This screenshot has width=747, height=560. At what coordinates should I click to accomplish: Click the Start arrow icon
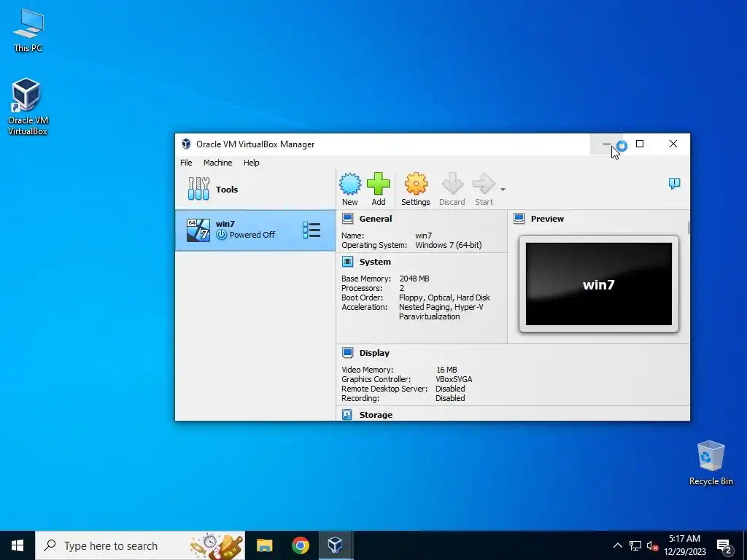[x=484, y=184]
